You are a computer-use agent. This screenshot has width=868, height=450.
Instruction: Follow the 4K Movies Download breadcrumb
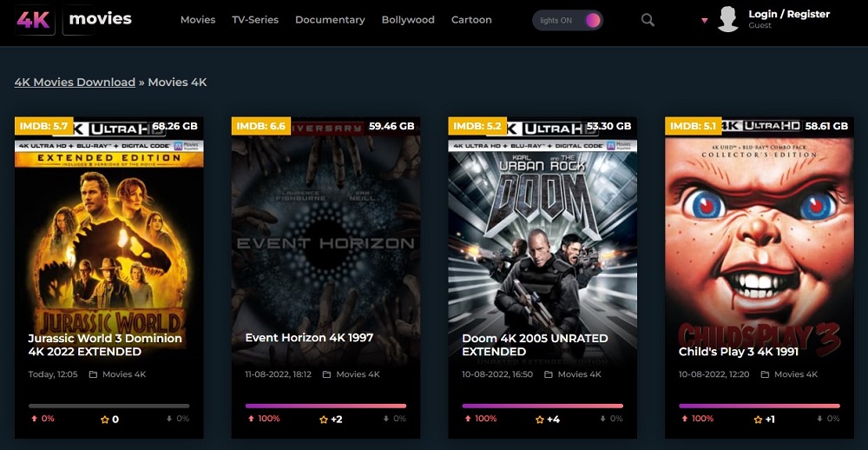coord(75,82)
